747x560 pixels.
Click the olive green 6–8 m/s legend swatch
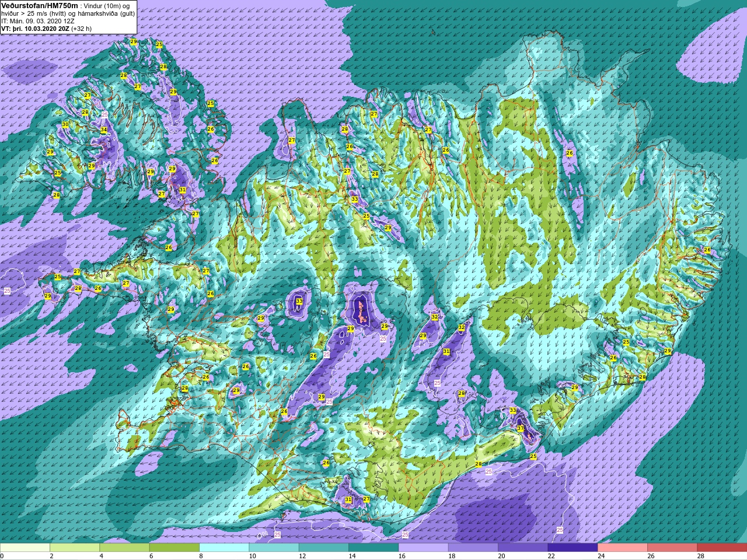tap(174, 548)
